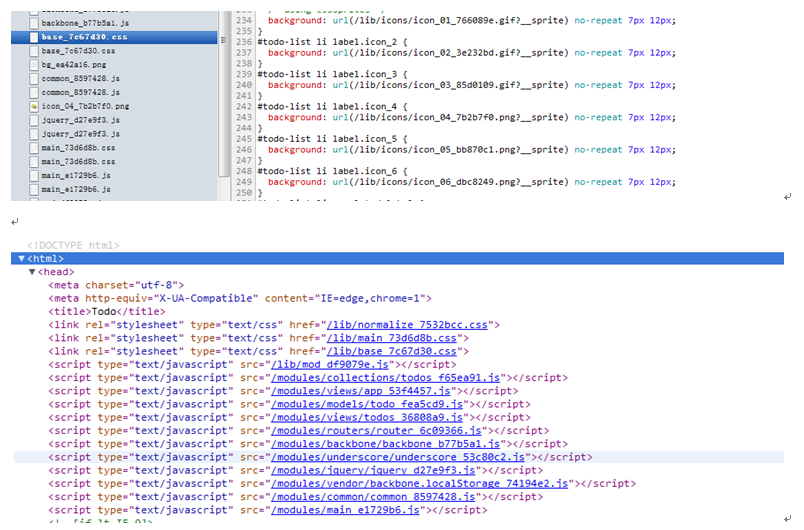This screenshot has height=530, width=804.
Task: Click the icon_03_85d0109.gif url in code
Action: pos(451,85)
